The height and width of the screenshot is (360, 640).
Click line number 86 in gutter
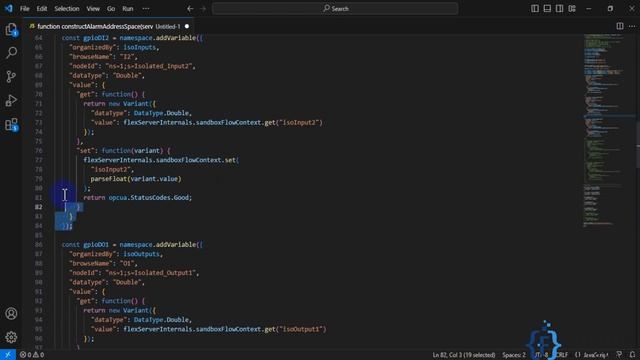38,244
